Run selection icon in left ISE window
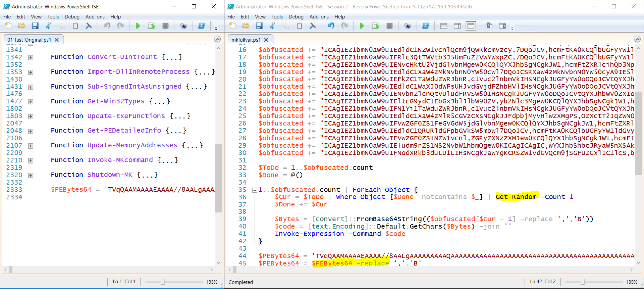The width and height of the screenshot is (644, 289). pyautogui.click(x=152, y=26)
